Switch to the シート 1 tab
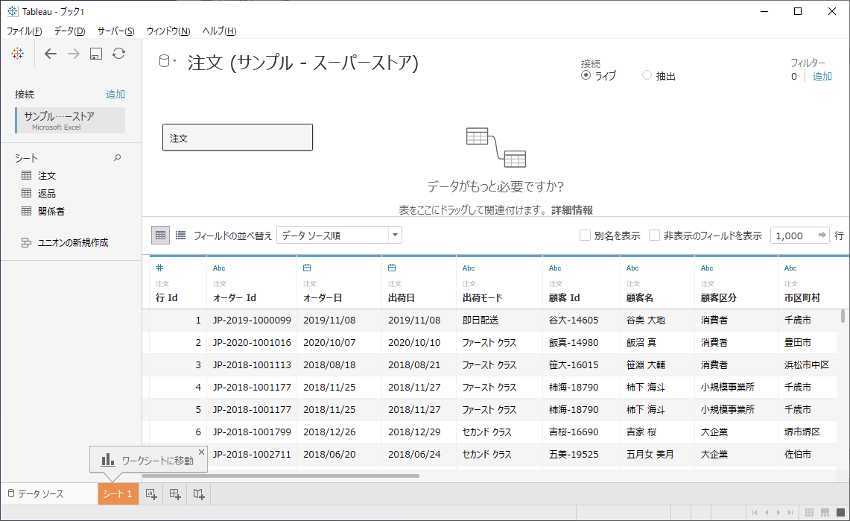Viewport: 850px width, 522px height. tap(118, 494)
